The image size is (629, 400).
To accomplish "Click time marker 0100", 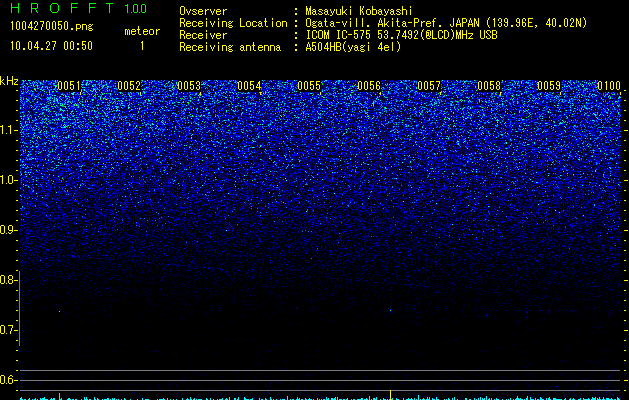I will [609, 86].
